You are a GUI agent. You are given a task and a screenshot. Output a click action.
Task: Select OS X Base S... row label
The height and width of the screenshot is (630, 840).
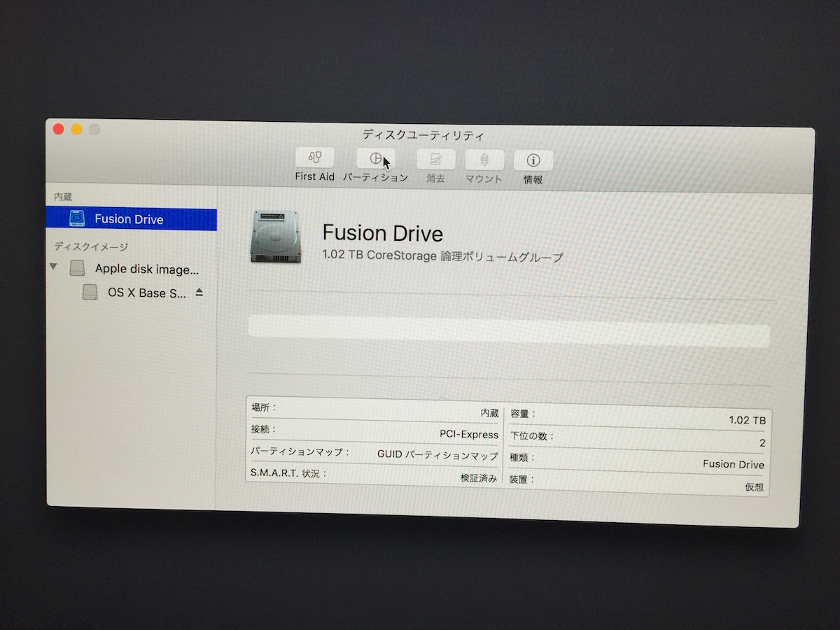coord(147,293)
